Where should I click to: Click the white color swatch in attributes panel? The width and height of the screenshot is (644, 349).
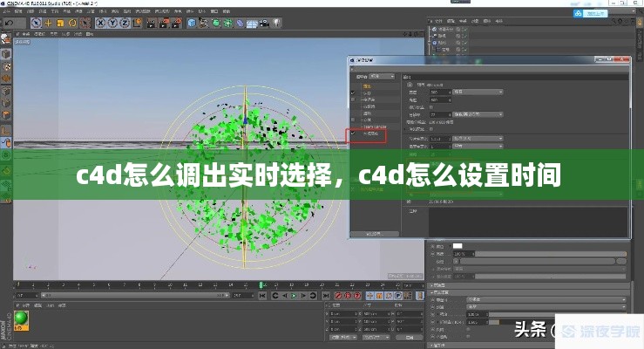click(x=458, y=245)
